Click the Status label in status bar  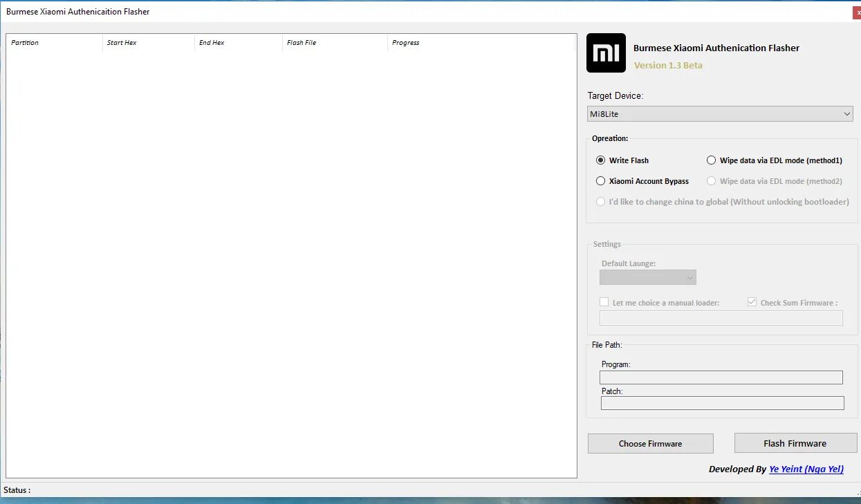[x=17, y=490]
